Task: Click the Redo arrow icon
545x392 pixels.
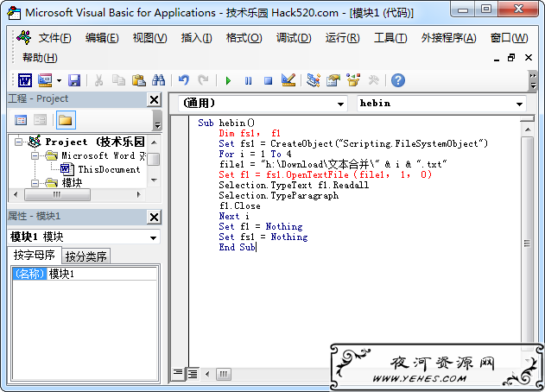Action: tap(203, 80)
